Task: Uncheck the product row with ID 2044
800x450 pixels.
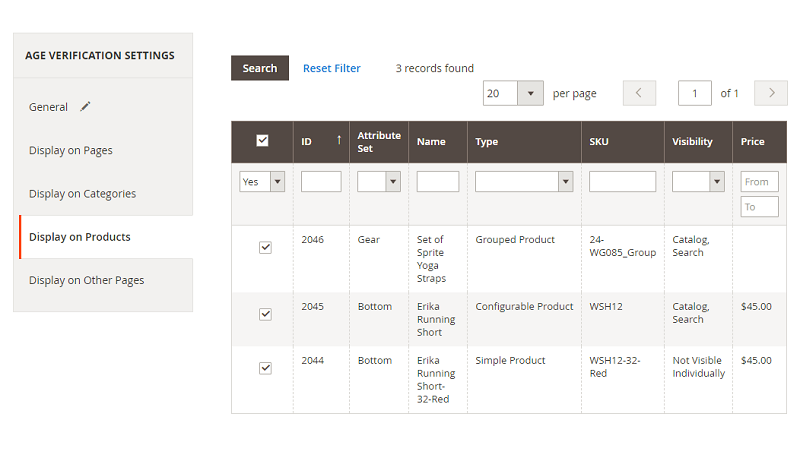Action: (265, 368)
